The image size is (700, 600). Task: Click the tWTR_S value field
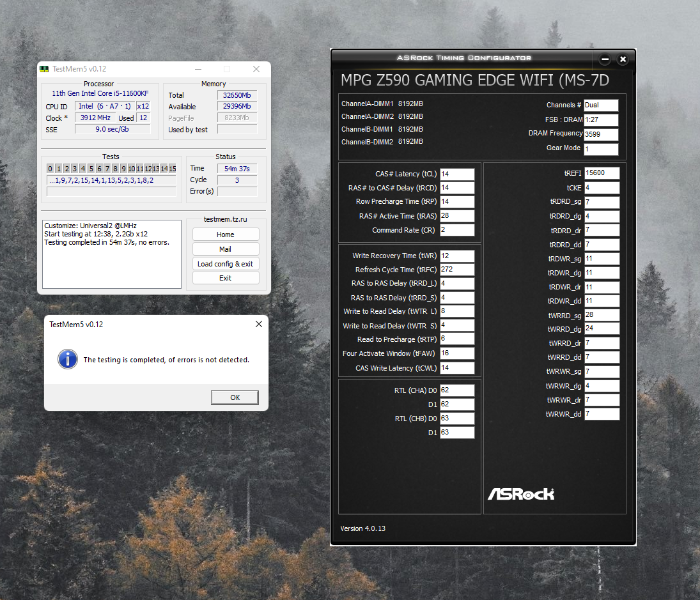(457, 326)
